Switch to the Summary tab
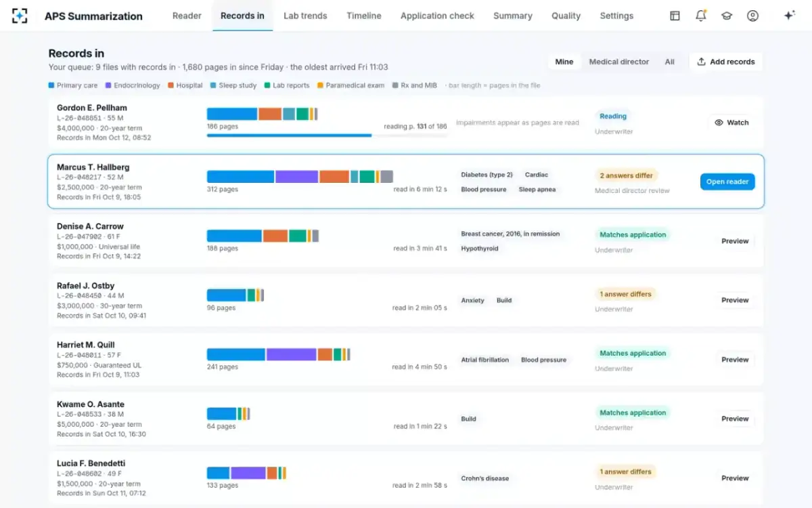The image size is (812, 508). [x=513, y=16]
